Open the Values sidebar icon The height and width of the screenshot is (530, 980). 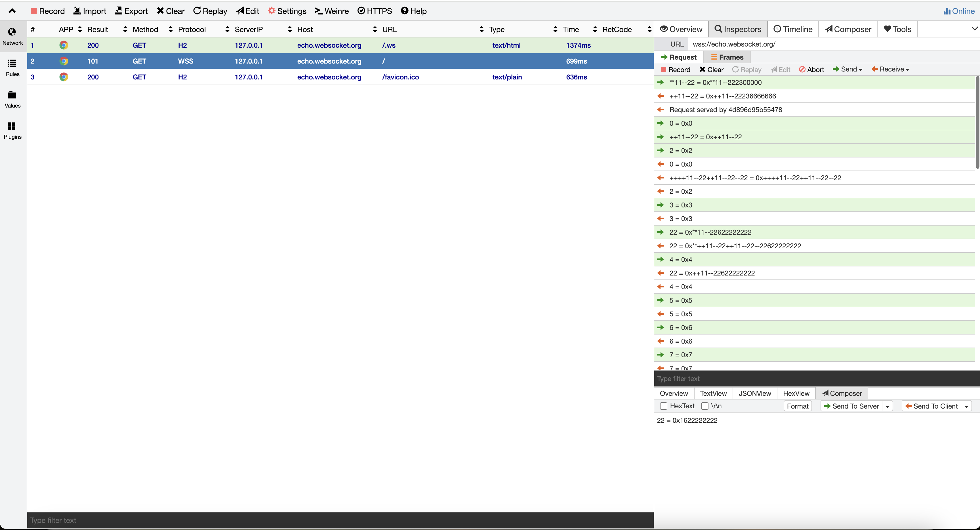(12, 99)
